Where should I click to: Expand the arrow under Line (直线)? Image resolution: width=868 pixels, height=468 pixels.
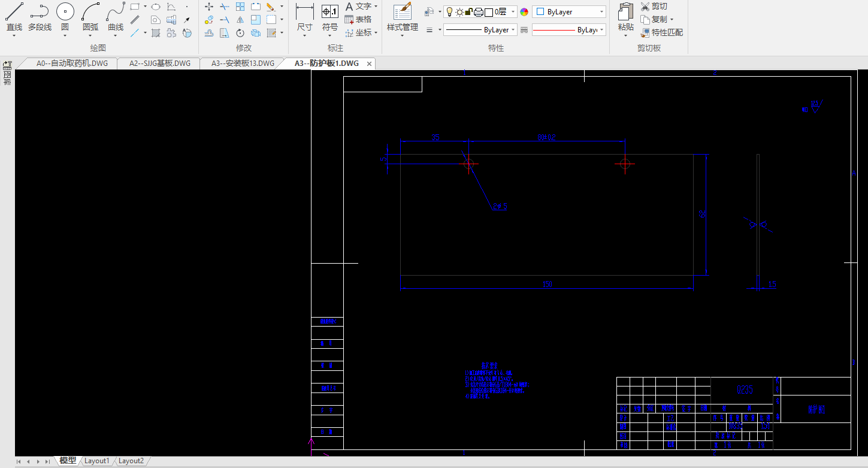(x=14, y=35)
